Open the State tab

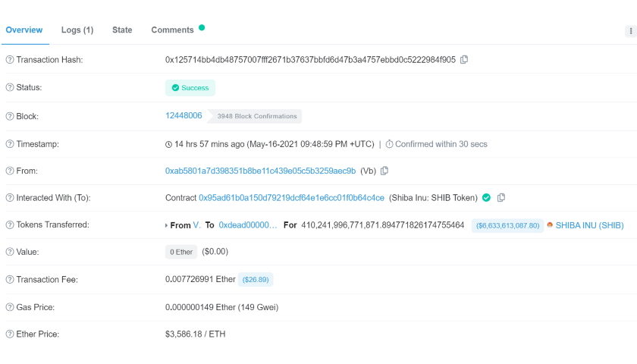point(122,30)
